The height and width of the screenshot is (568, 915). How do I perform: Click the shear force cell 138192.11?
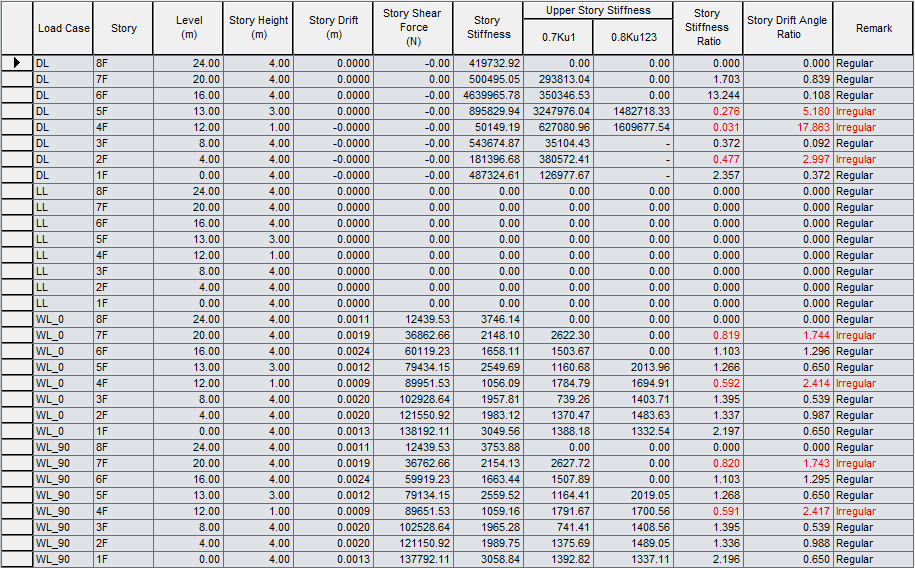click(413, 431)
